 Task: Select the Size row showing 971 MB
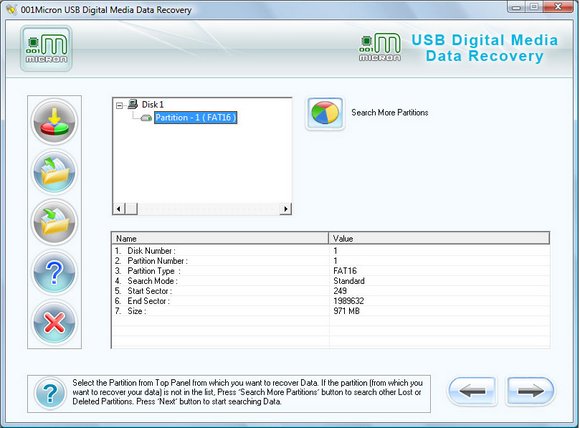point(331,311)
